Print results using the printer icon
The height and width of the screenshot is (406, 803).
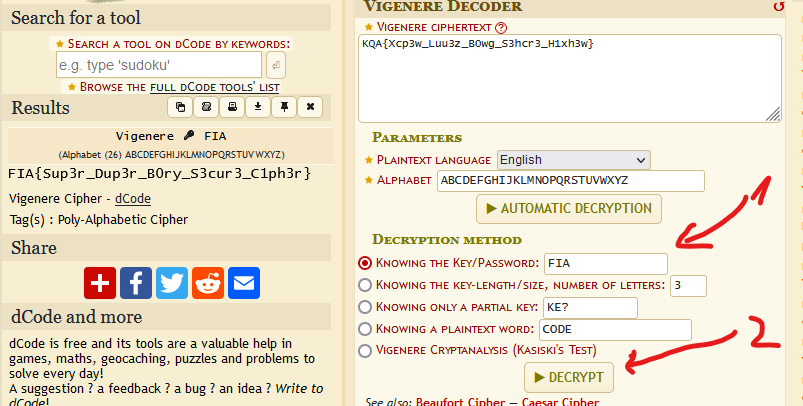point(233,107)
